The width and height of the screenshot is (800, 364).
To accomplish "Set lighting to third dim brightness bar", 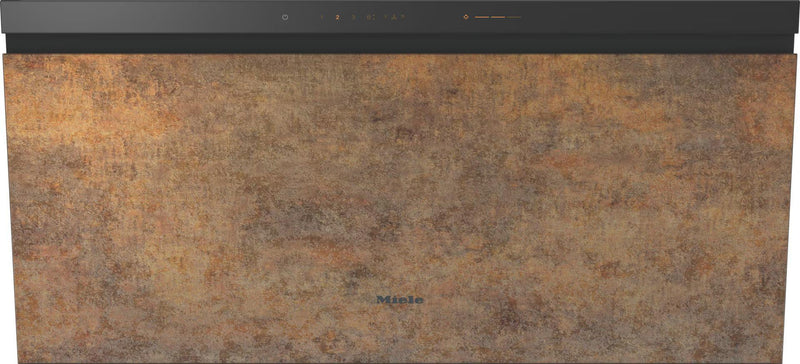I will point(514,17).
